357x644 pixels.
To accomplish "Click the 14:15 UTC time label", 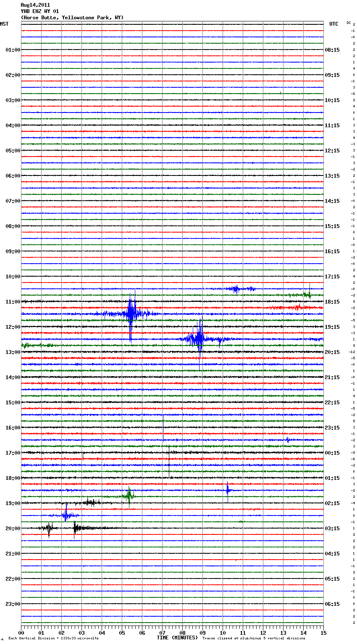I will click(332, 201).
